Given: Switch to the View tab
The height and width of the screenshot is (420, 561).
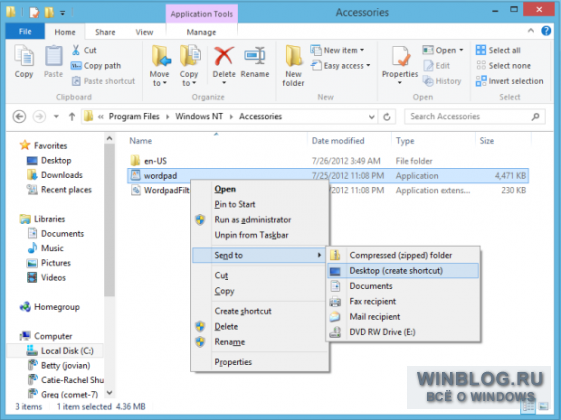Looking at the screenshot, I should click(144, 32).
